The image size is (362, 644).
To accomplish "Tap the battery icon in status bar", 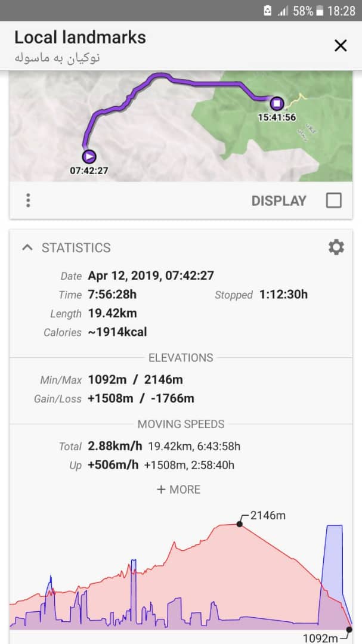I will [x=320, y=11].
